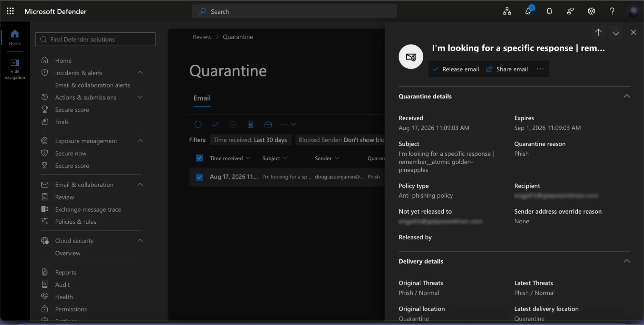
Task: Open more actions ellipsis in details panel
Action: [540, 69]
